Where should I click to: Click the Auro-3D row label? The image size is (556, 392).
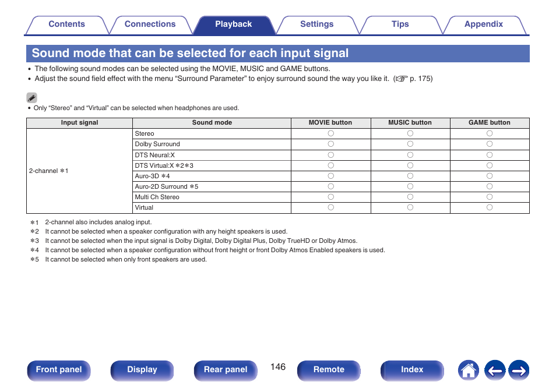(x=152, y=176)
